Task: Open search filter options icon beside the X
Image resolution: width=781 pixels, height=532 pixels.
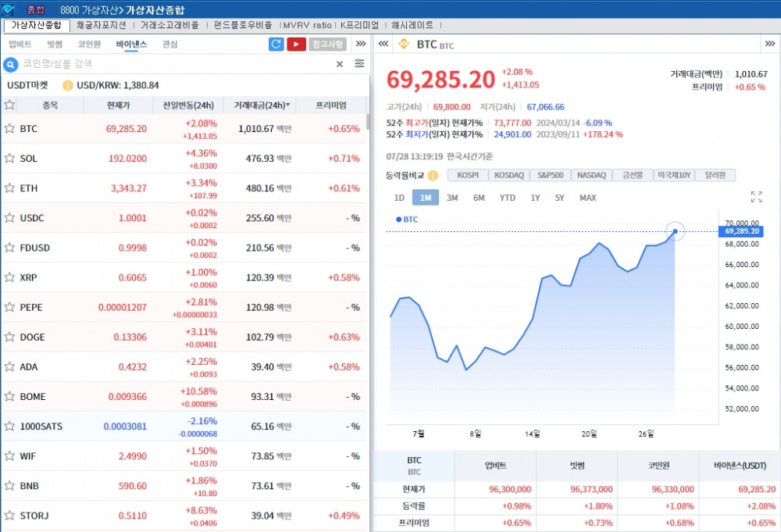Action: (358, 63)
